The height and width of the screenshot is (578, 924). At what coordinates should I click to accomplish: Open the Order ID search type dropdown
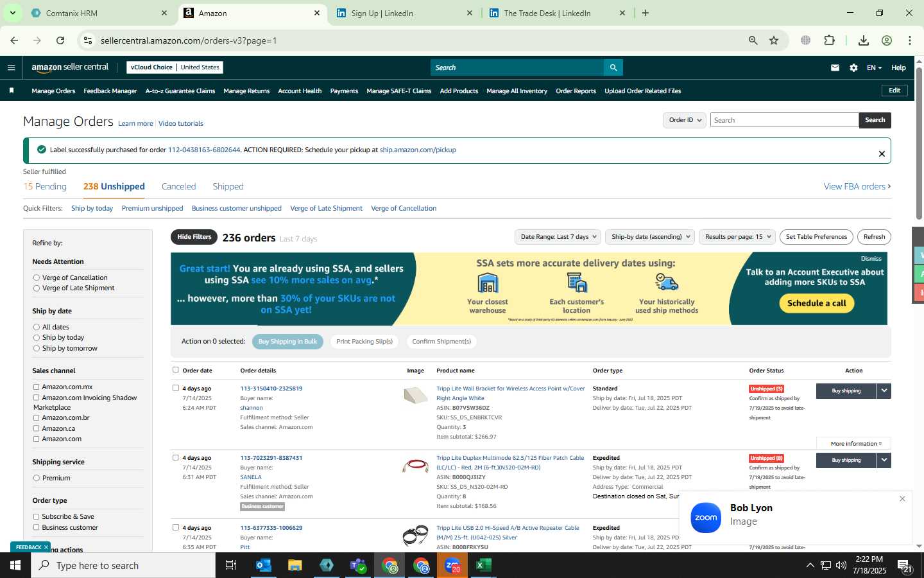[x=685, y=120]
